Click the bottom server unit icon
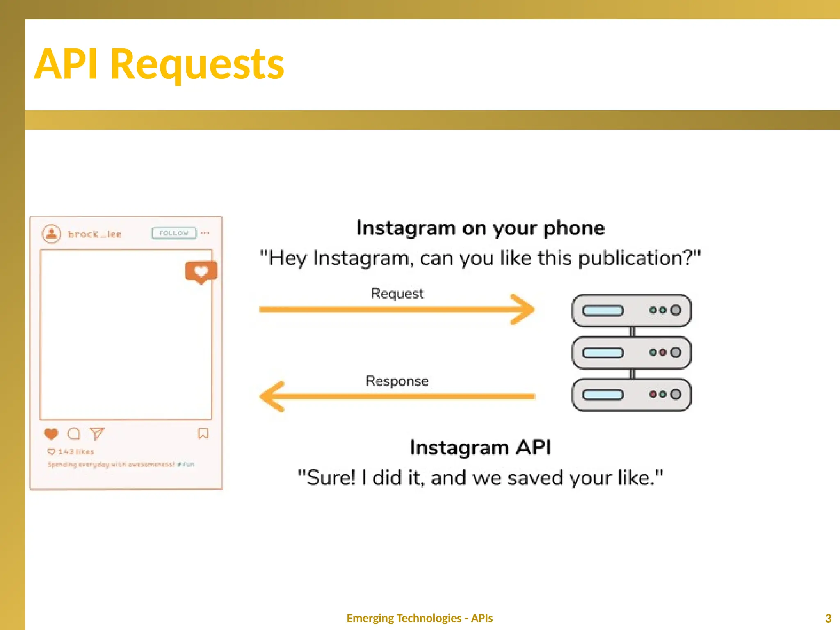This screenshot has width=840, height=630. click(x=632, y=395)
